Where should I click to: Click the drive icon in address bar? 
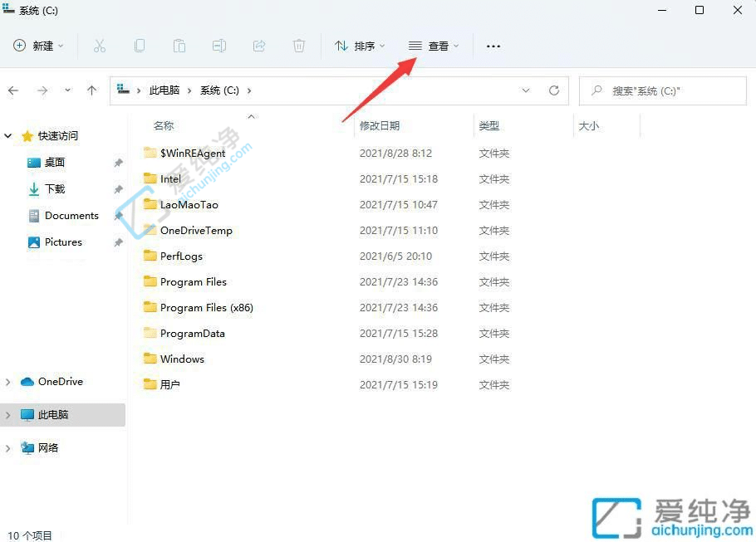124,90
